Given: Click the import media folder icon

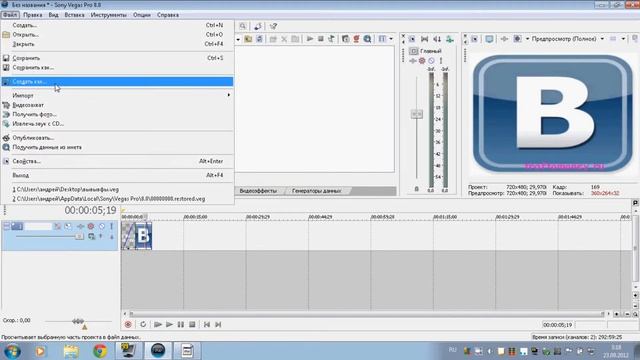Looking at the screenshot, I should pos(248,39).
